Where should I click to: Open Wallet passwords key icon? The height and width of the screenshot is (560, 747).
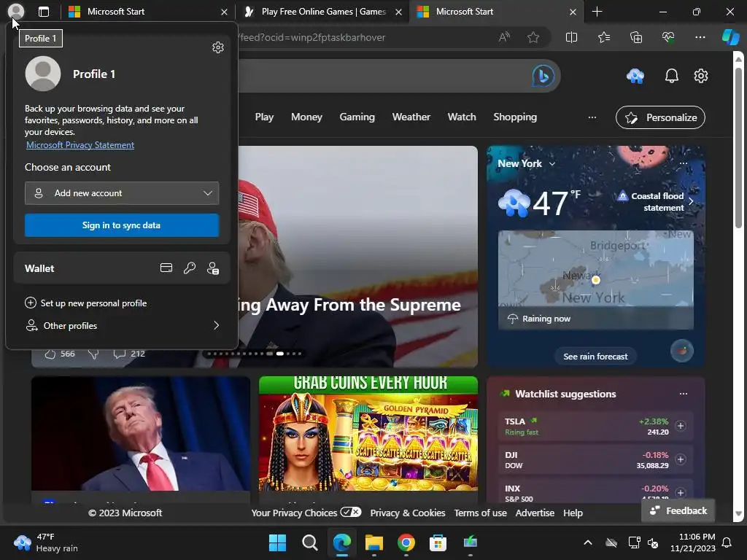tap(190, 268)
